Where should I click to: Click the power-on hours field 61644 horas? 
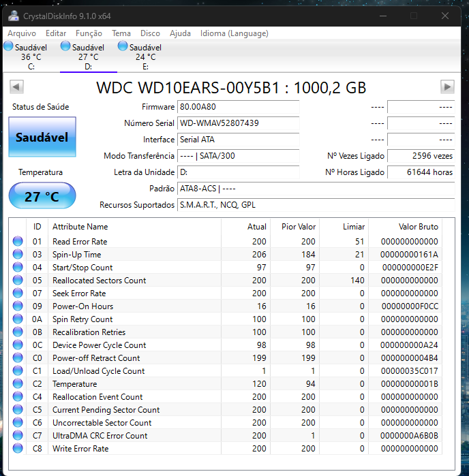[x=421, y=172]
